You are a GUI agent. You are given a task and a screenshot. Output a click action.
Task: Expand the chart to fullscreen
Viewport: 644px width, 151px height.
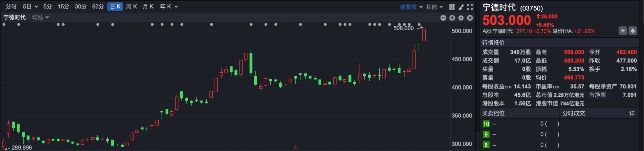(x=470, y=7)
